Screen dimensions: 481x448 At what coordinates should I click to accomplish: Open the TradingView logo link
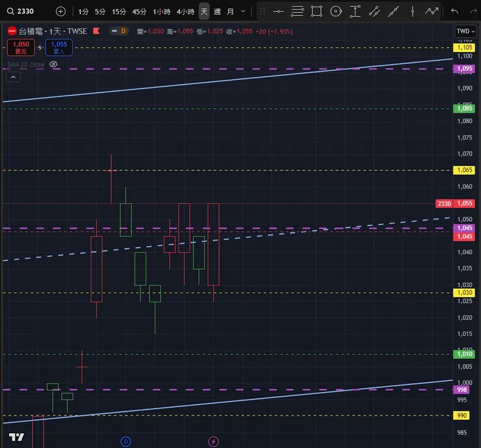point(16,437)
